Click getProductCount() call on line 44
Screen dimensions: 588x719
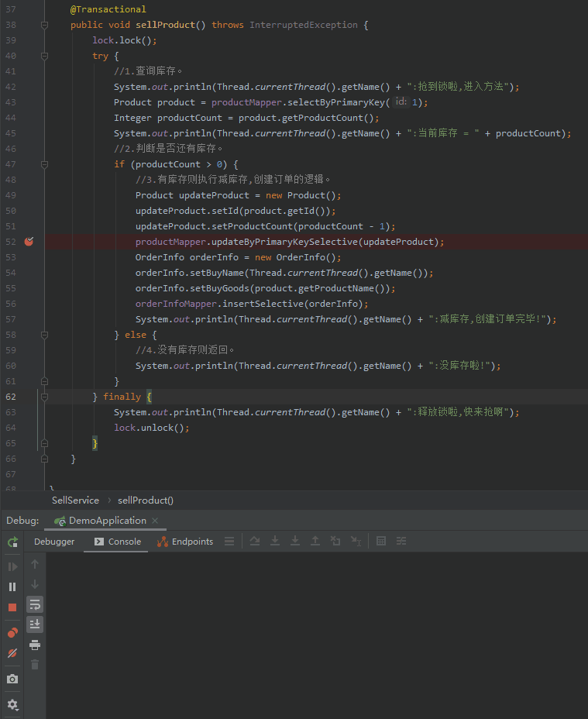328,118
